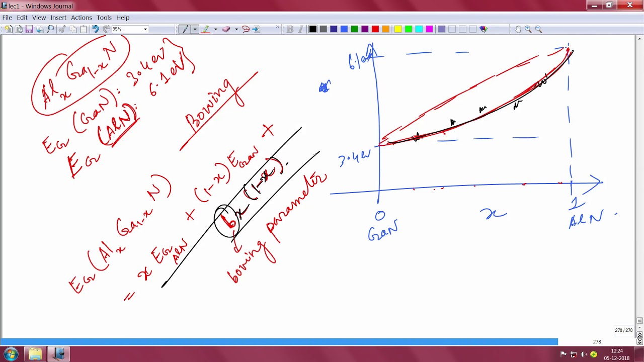Screen dimensions: 644x362
Task: Pick the magenta highlighter color
Action: [x=429, y=29]
